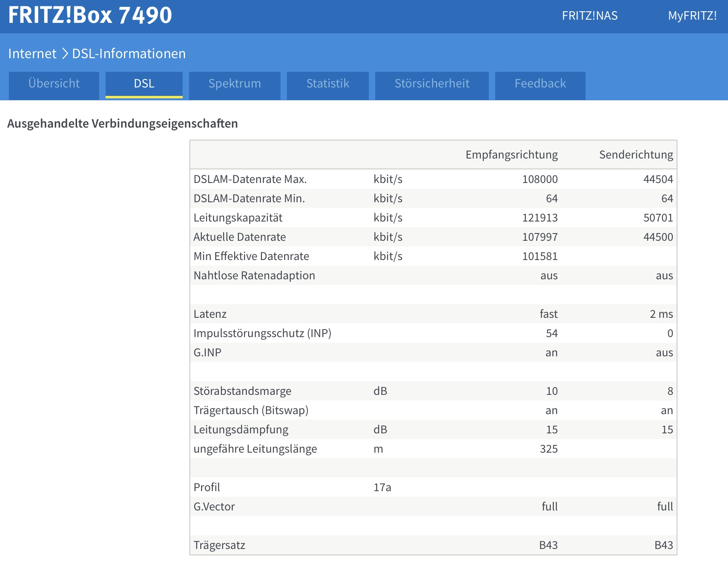Select the value 101581

coord(540,256)
